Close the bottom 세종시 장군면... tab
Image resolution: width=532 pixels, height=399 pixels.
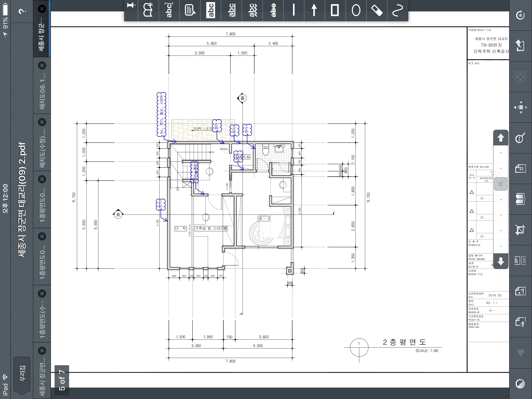point(42,351)
